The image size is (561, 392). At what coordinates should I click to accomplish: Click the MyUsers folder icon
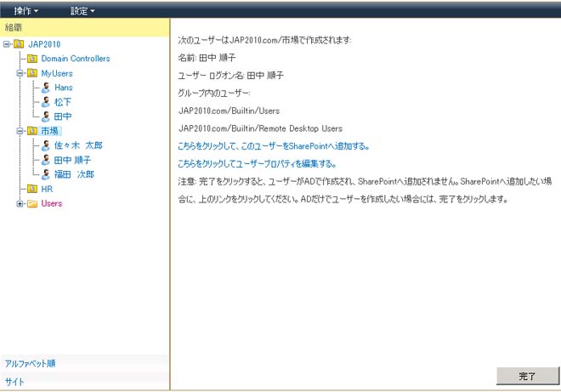click(32, 73)
